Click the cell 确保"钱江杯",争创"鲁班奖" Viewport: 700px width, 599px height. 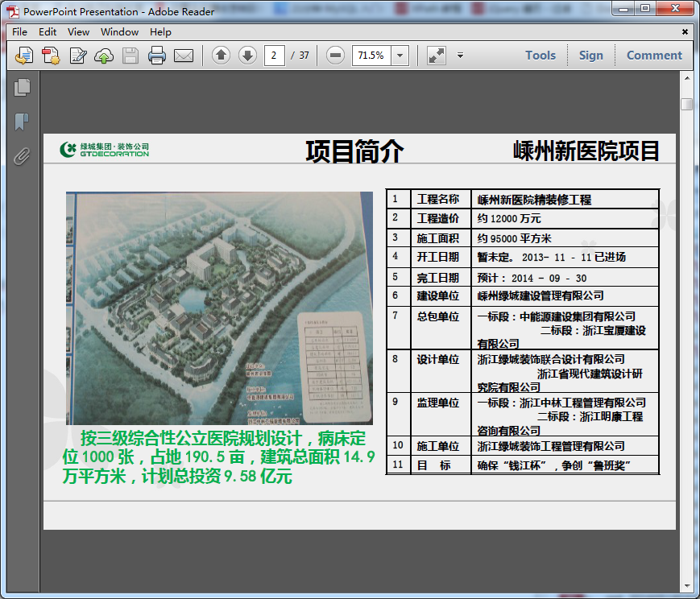(x=565, y=465)
